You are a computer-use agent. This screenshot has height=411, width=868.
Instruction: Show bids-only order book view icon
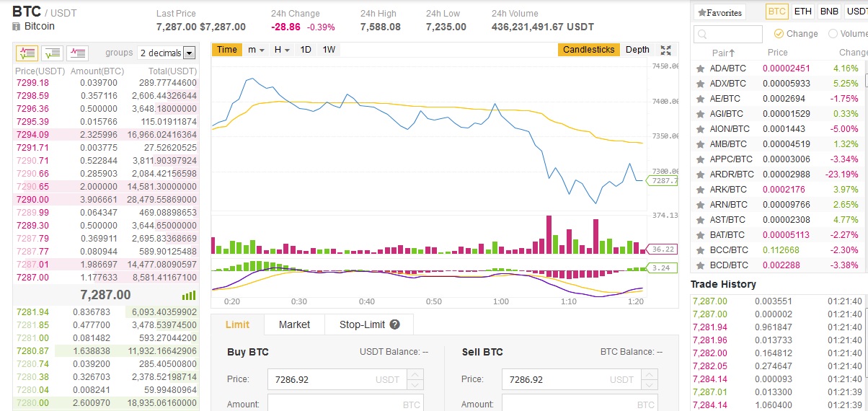pyautogui.click(x=52, y=53)
